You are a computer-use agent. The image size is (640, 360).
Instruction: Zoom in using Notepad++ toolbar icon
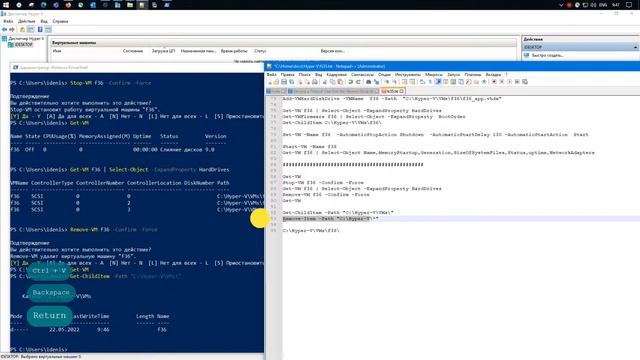386,82
